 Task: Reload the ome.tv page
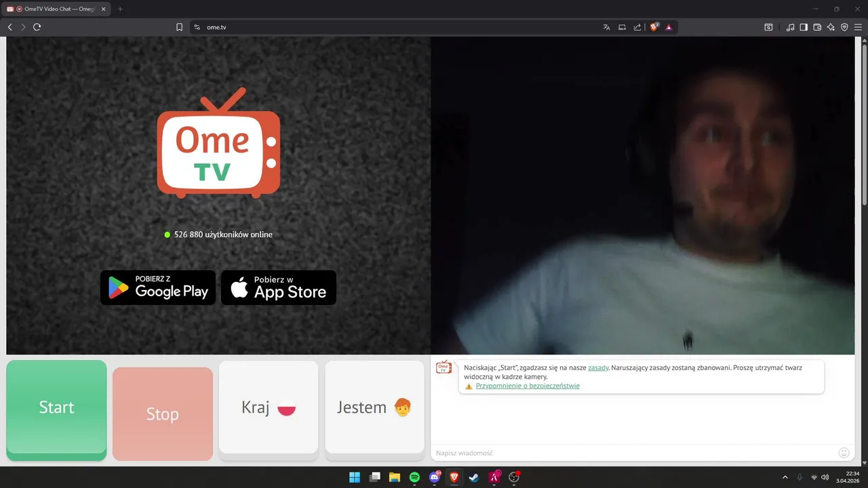(37, 27)
